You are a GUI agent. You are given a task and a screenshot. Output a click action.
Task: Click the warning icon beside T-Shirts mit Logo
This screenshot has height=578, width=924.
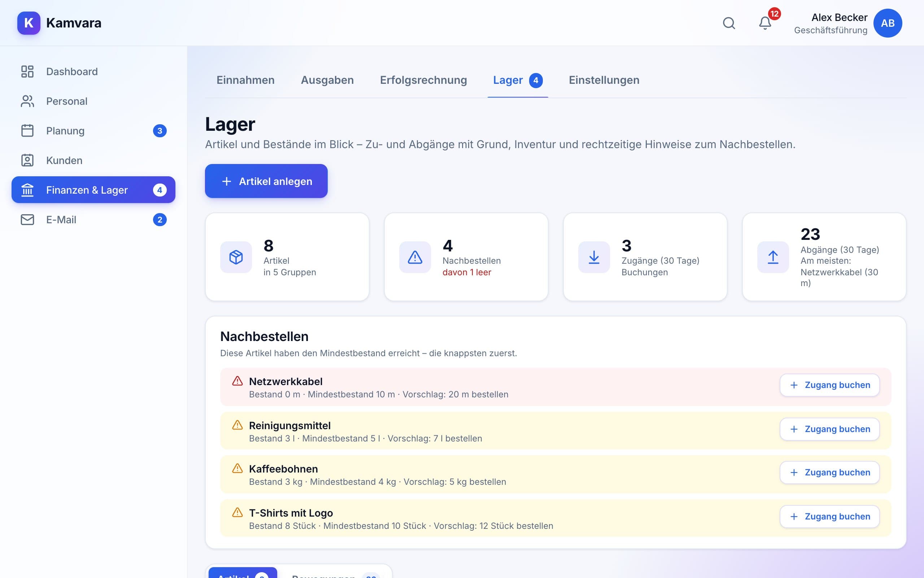pyautogui.click(x=237, y=513)
